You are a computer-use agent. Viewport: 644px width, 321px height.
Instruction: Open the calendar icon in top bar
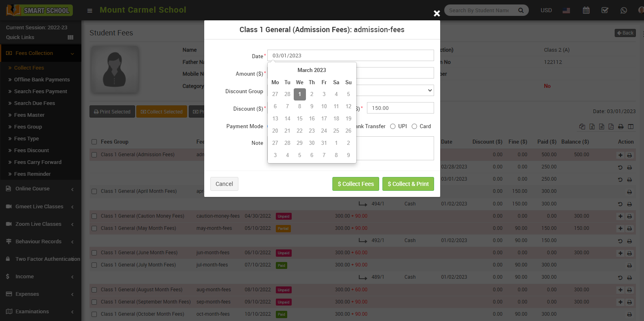pyautogui.click(x=586, y=10)
